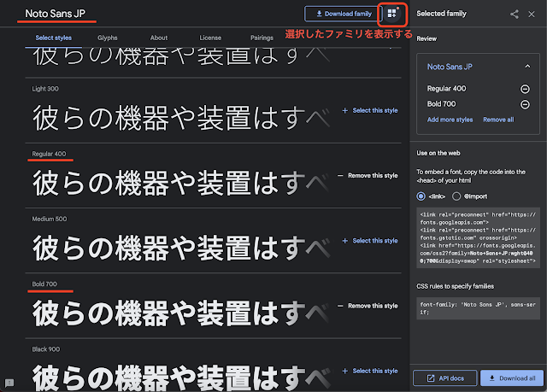547x392 pixels.
Task: Click the feedback icon at bottom left
Action: pyautogui.click(x=9, y=383)
